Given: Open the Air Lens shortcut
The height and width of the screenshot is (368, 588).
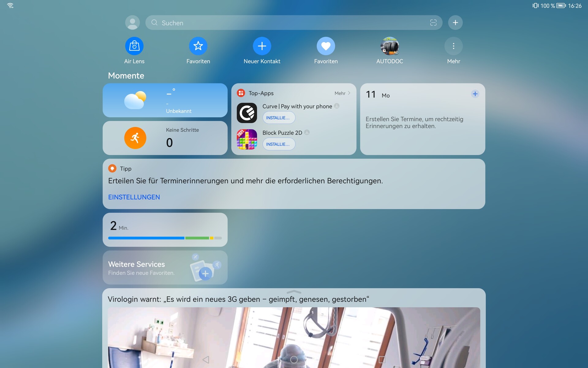Looking at the screenshot, I should coord(134,46).
